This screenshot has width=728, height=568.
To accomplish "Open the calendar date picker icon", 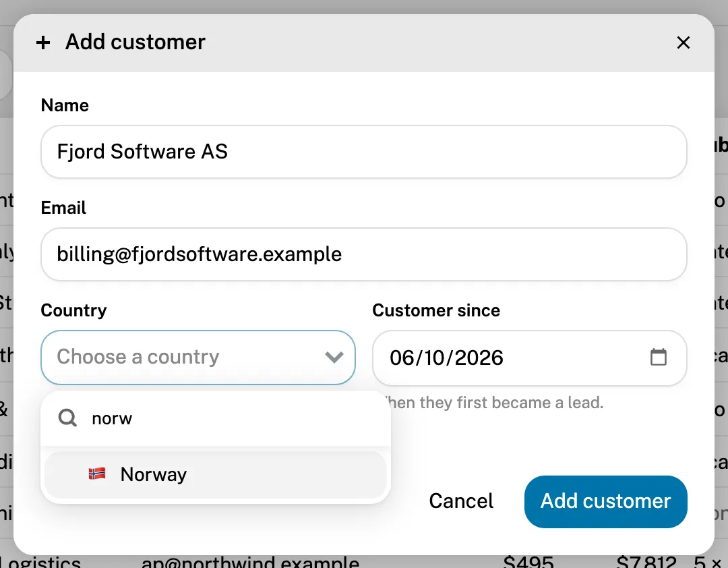I will tap(658, 357).
